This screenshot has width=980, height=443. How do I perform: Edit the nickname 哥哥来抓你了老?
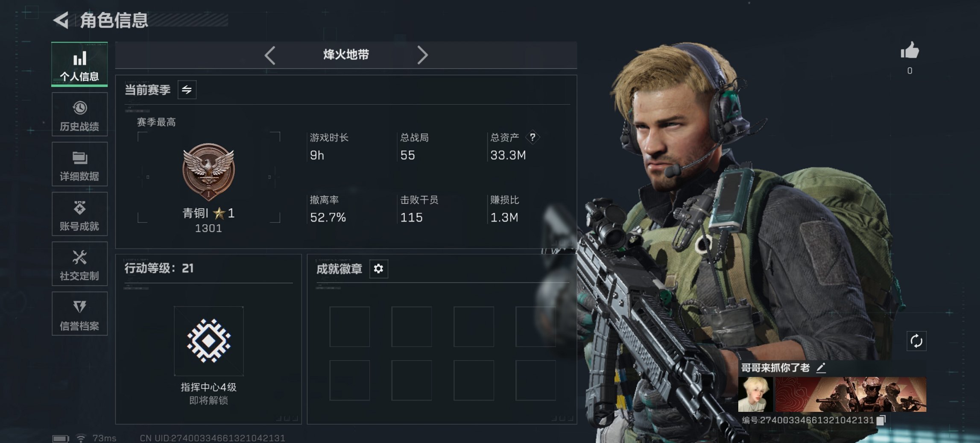click(821, 367)
